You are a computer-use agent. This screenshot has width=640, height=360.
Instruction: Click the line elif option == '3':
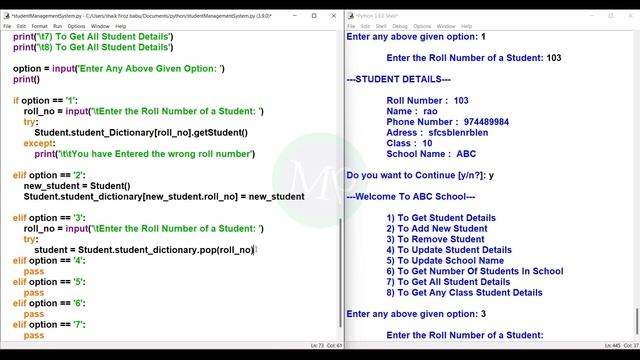(49, 218)
